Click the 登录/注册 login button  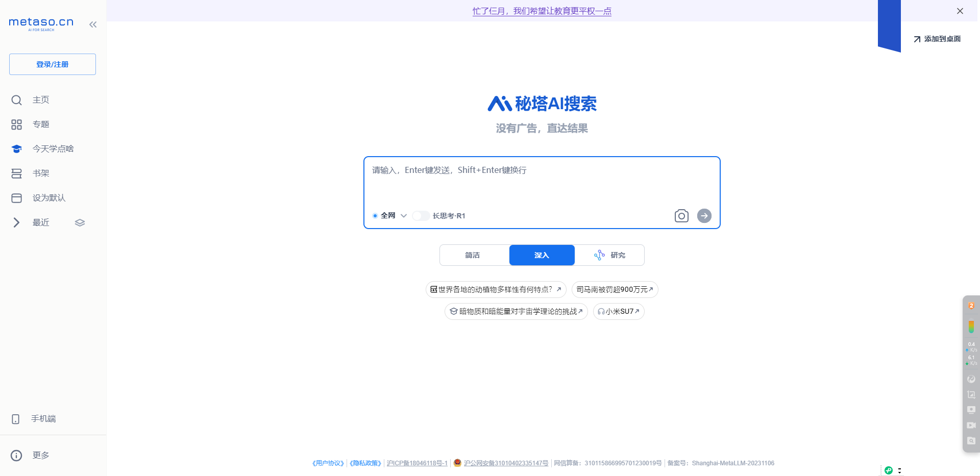[x=53, y=64]
